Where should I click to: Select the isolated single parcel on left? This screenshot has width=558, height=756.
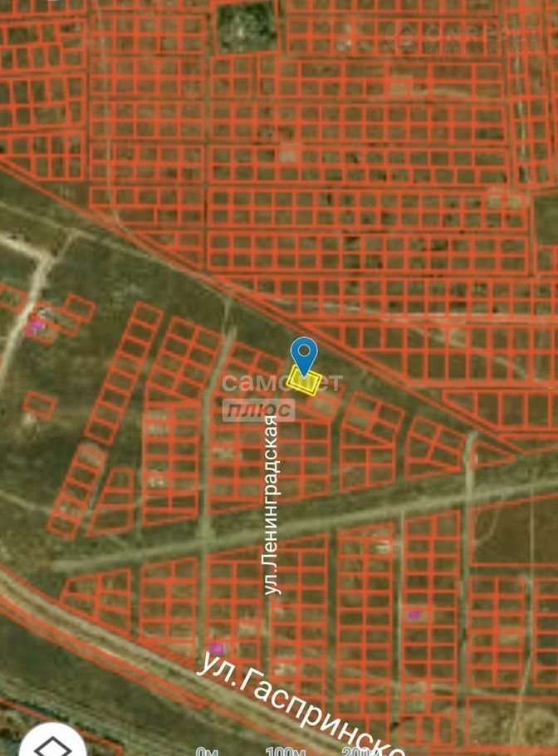tap(39, 405)
